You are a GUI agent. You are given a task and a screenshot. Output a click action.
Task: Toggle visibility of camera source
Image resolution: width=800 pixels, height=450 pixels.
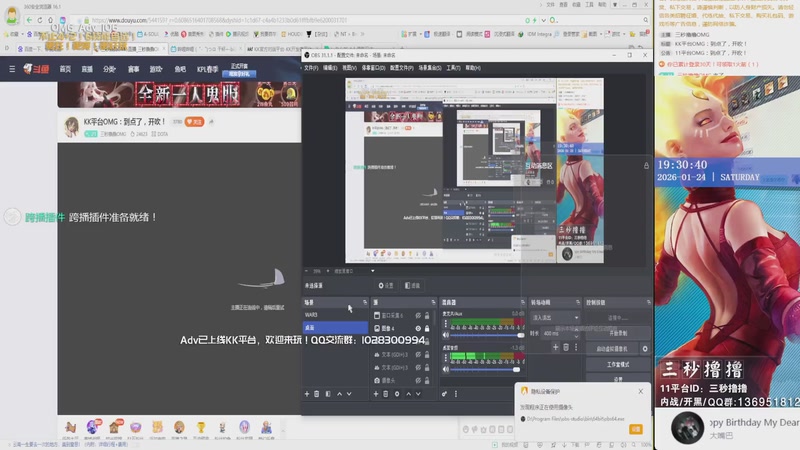[418, 381]
